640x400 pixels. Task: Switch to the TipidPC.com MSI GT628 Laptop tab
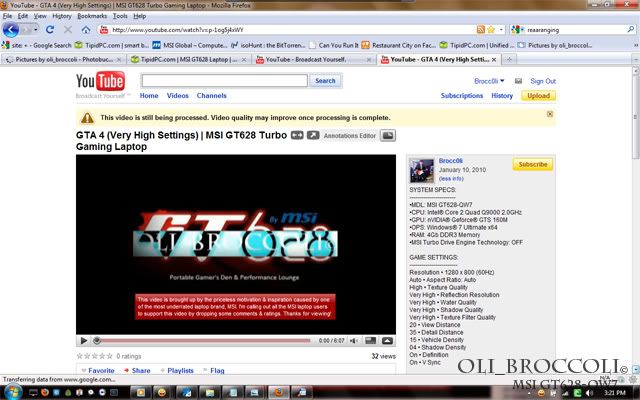[x=189, y=60]
